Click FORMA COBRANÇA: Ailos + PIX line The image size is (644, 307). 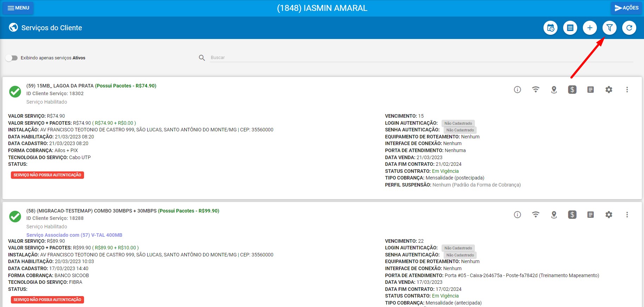tap(43, 150)
